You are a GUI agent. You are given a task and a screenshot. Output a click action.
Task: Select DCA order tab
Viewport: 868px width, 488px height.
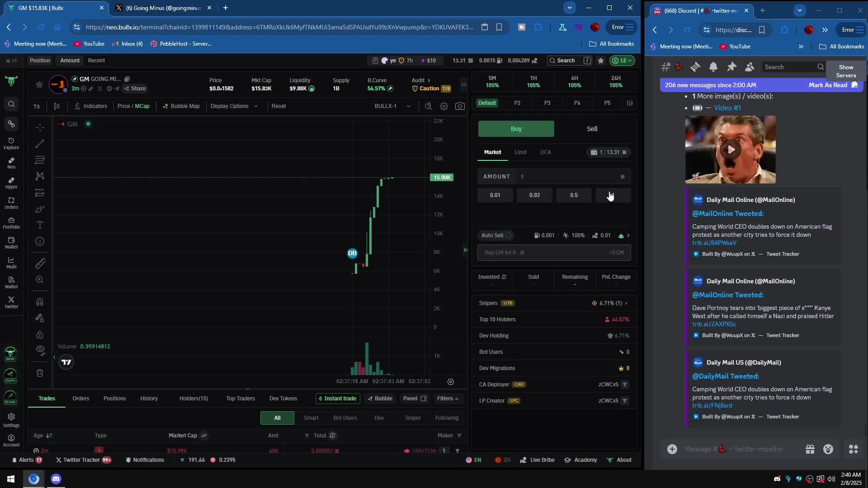click(x=545, y=152)
